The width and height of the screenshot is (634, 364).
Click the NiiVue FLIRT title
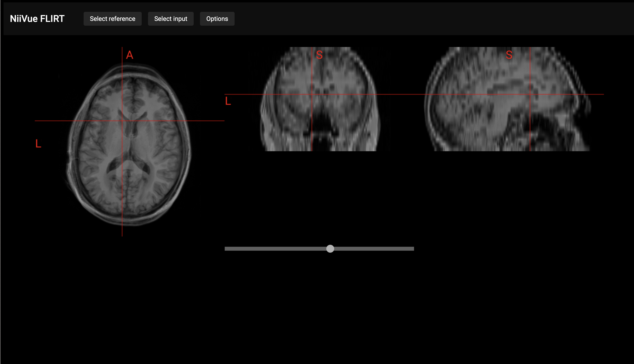click(x=37, y=19)
